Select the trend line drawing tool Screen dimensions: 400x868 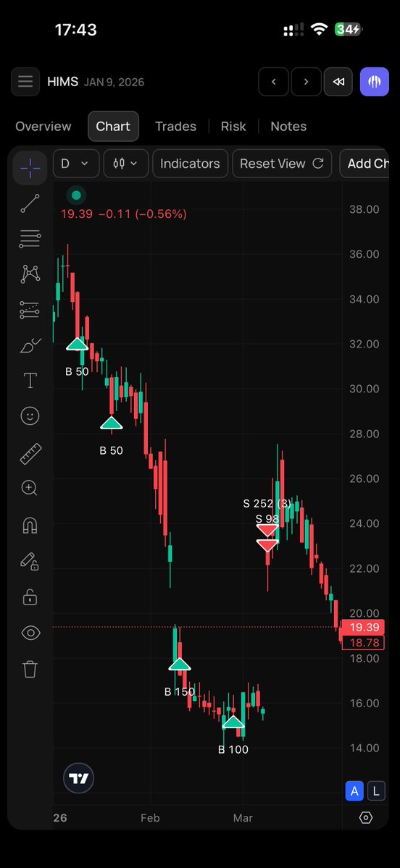[30, 203]
